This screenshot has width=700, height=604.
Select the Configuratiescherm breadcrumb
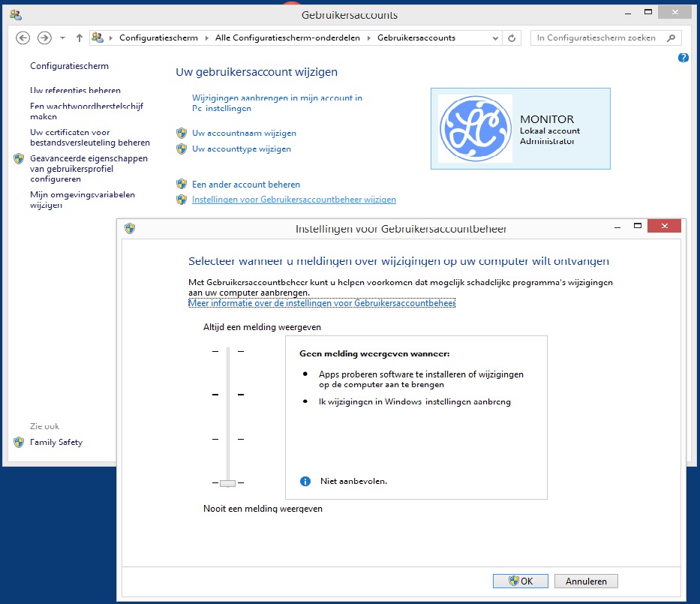(158, 38)
